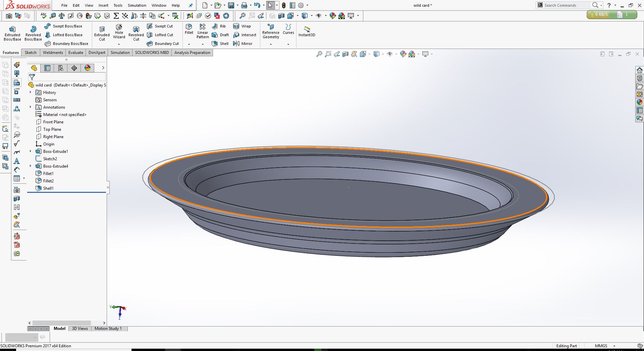The image size is (644, 351).
Task: Open the Hole Wizard tool
Action: pos(119,32)
